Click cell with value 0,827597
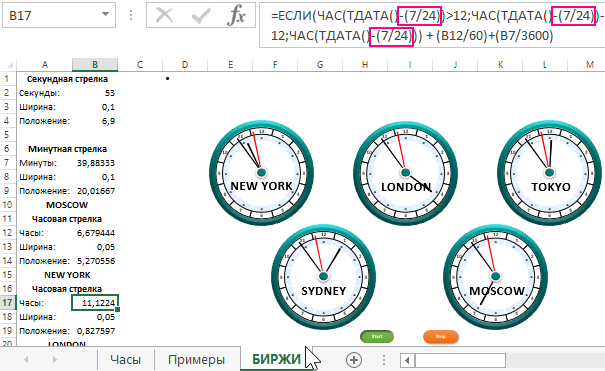605x371 pixels. 95,331
